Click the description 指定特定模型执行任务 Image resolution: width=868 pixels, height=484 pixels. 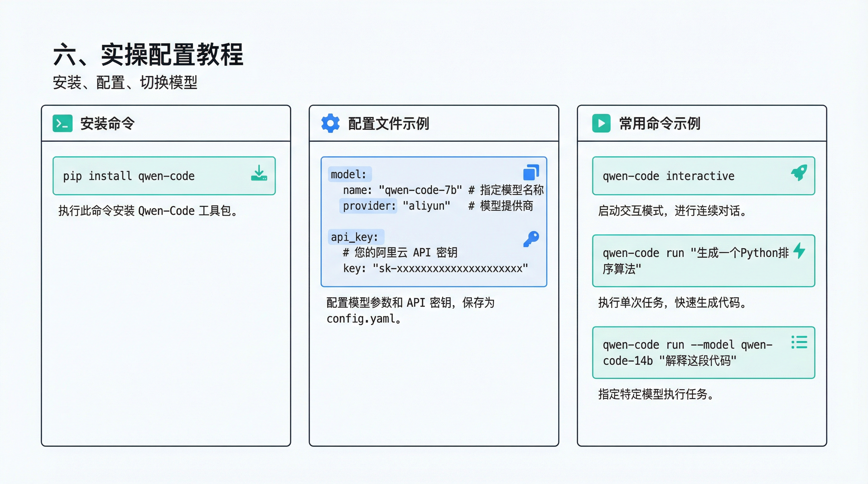point(656,394)
